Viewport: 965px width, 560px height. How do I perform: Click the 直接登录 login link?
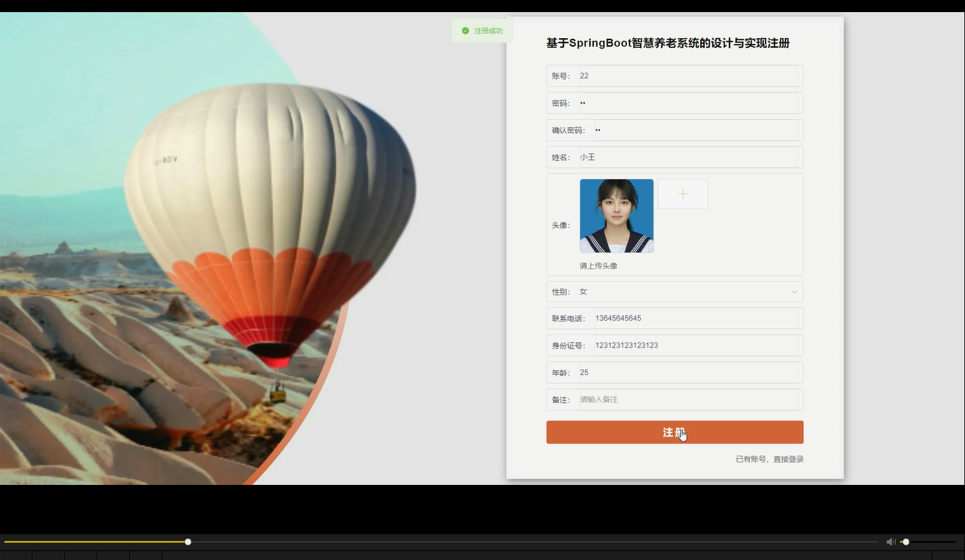[788, 459]
